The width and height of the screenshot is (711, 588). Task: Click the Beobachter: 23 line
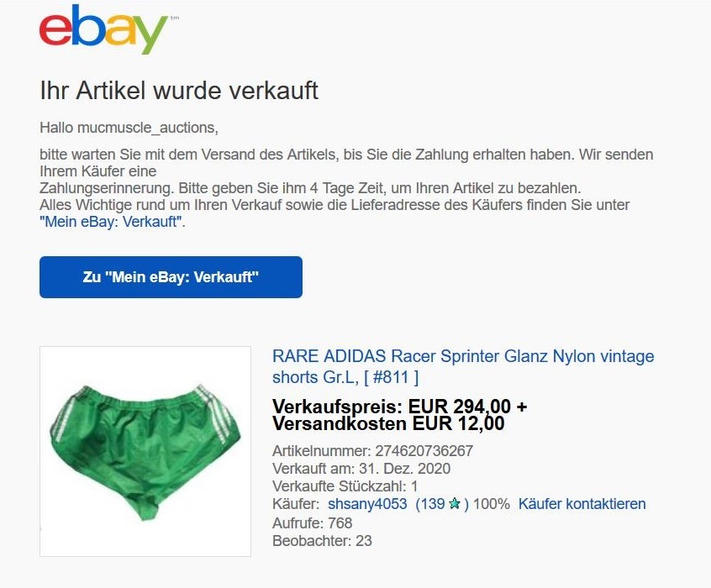point(322,540)
